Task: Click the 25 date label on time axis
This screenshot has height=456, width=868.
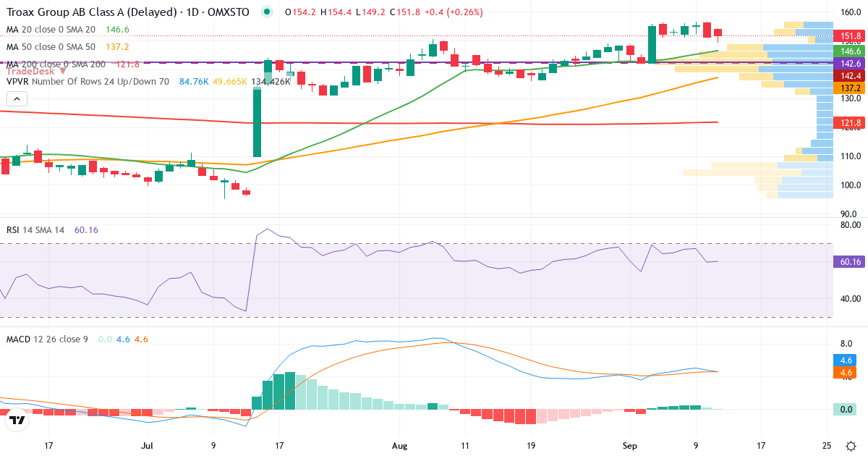Action: click(827, 446)
